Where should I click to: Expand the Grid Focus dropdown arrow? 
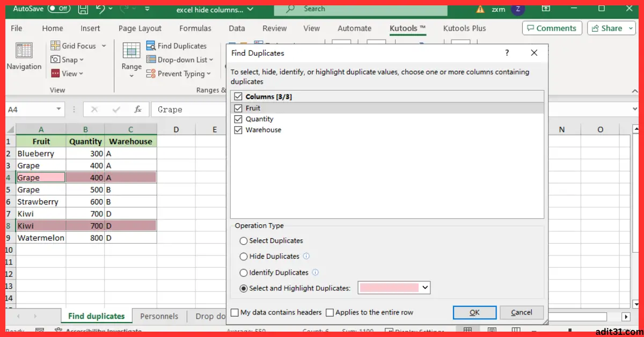[104, 46]
